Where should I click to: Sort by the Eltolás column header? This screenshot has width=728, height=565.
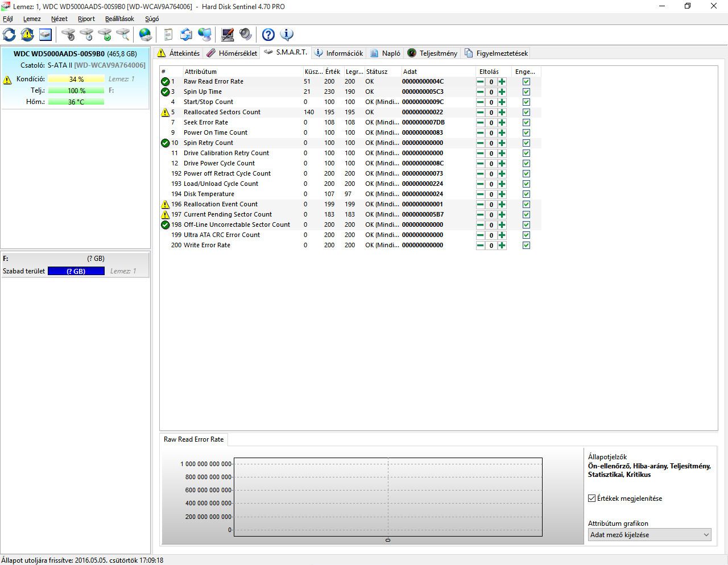pos(494,72)
